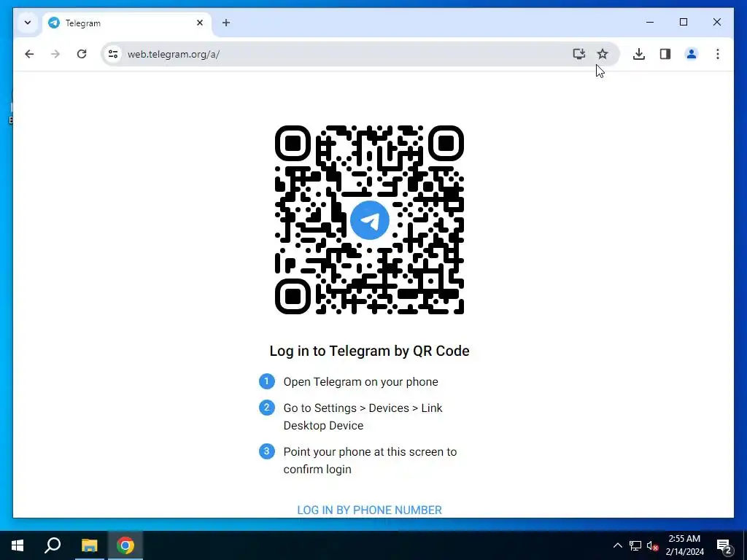Reload the Telegram page

click(x=82, y=54)
